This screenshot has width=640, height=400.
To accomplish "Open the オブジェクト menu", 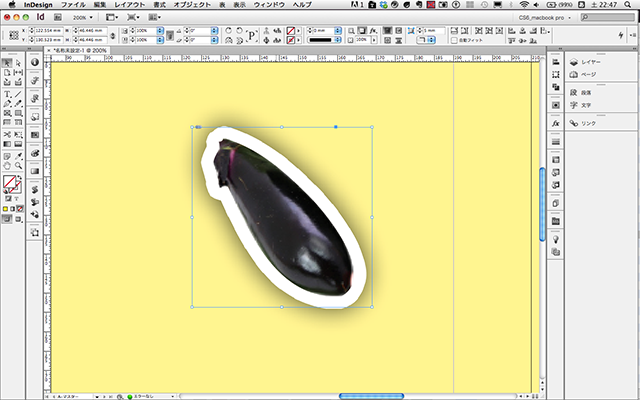I will click(x=192, y=5).
